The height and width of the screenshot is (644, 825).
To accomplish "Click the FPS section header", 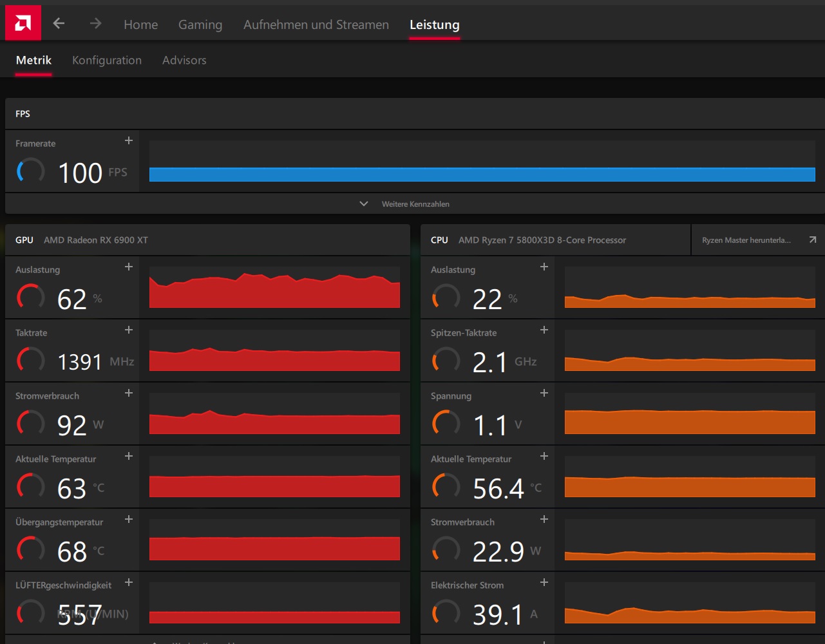I will [415, 113].
